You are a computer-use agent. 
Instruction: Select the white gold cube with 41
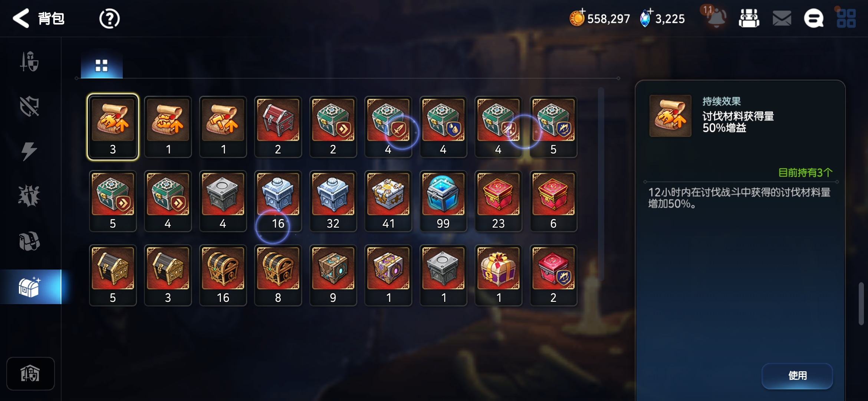tap(388, 202)
